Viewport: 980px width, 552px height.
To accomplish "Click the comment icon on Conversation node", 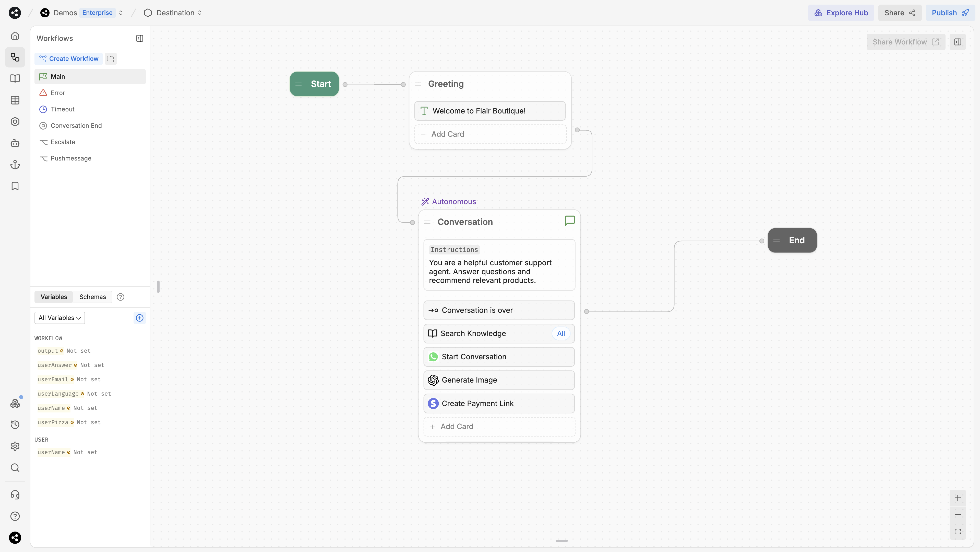I will (569, 221).
